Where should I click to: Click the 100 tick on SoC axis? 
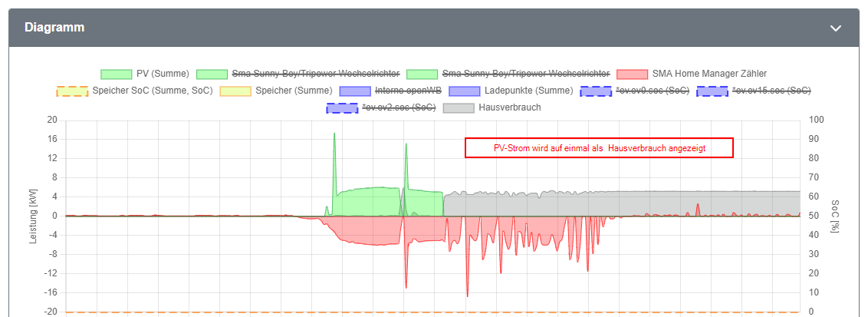click(x=816, y=120)
